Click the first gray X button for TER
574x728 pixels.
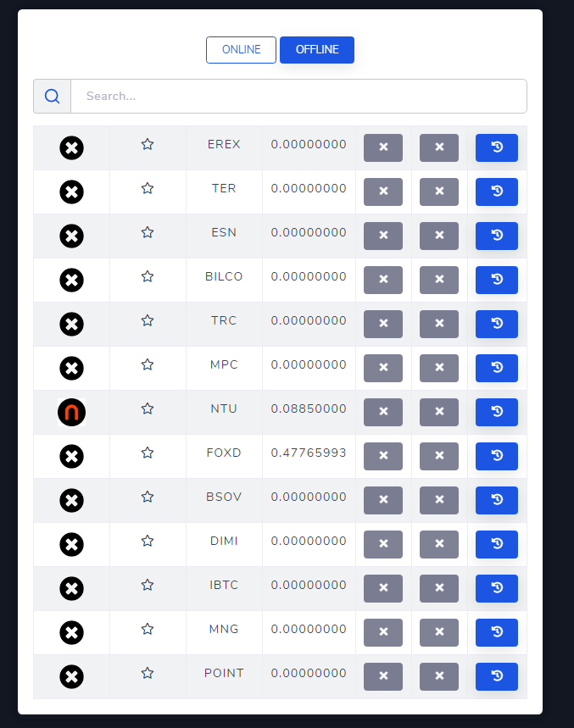(x=383, y=192)
